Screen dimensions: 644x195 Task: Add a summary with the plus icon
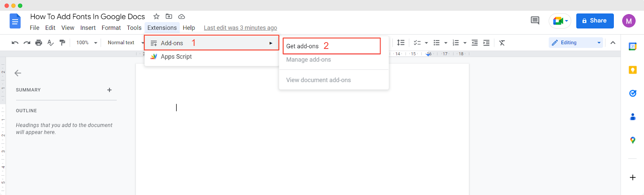click(109, 90)
